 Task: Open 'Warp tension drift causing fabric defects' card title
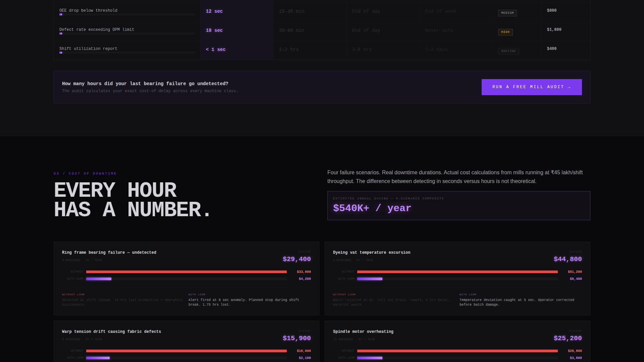click(111, 331)
